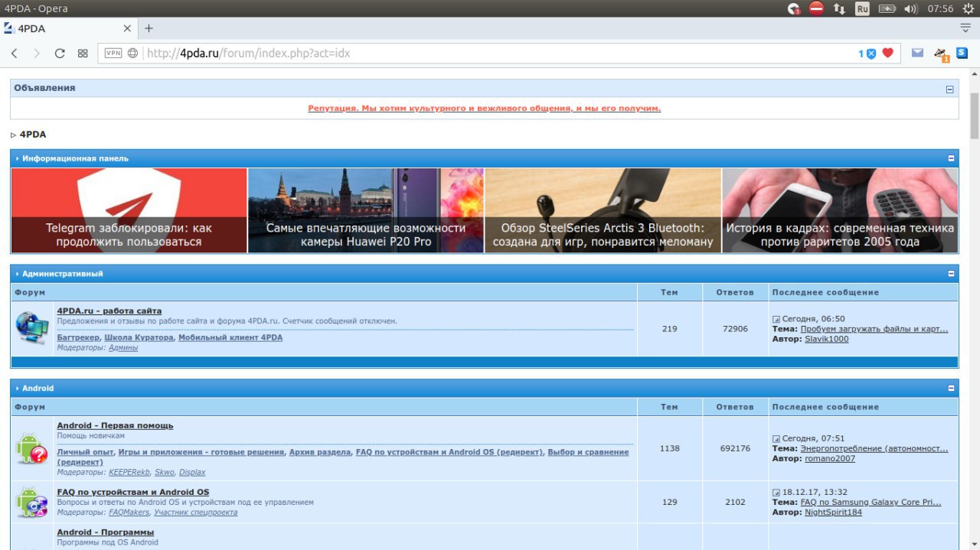Collapse the Android category
This screenshot has height=550, width=980.
[952, 388]
